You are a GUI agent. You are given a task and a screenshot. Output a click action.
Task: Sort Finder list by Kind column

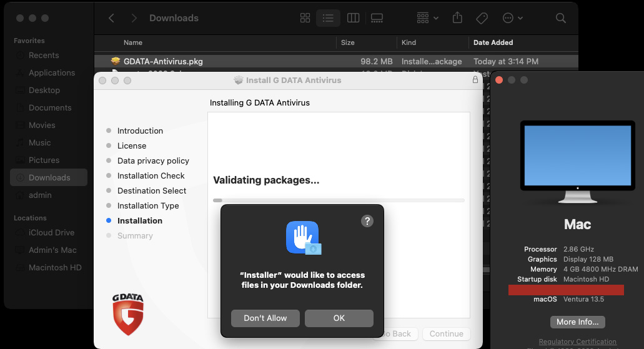coord(409,42)
